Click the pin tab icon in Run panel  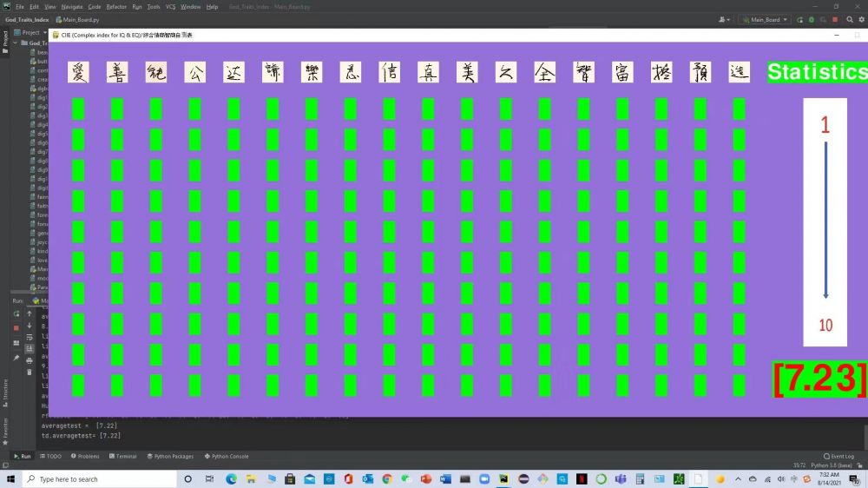point(16,358)
